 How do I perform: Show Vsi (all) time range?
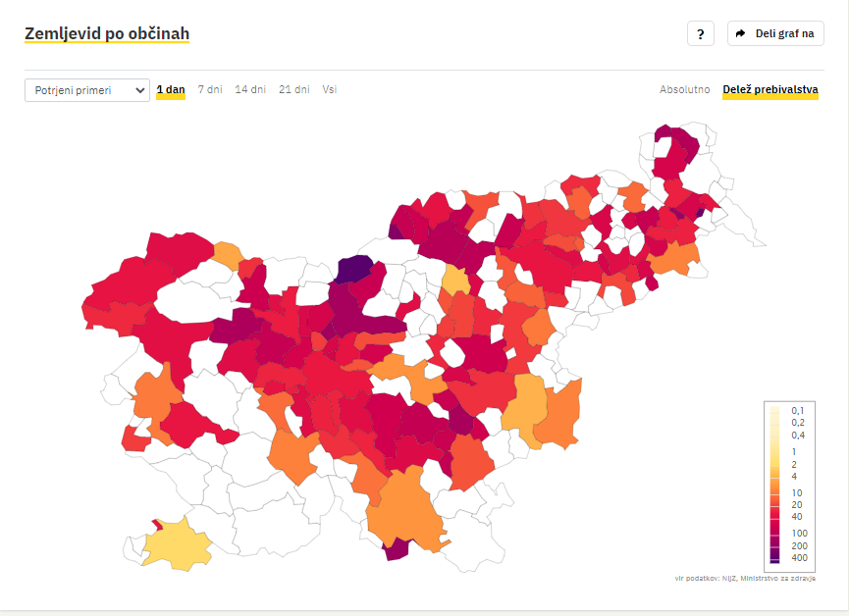point(329,89)
